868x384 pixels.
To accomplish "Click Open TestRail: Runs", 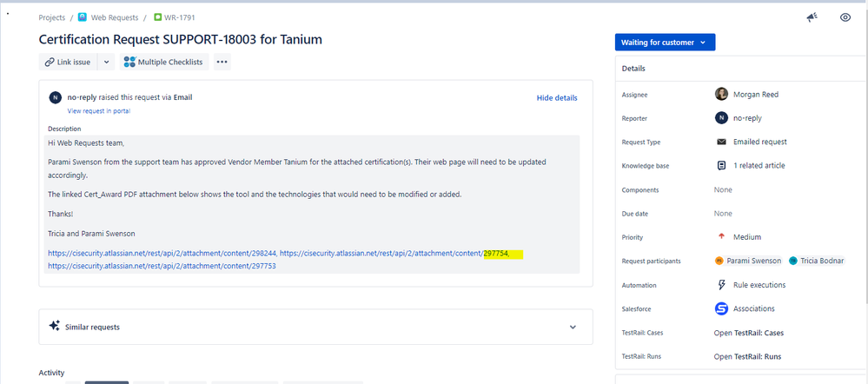I will click(x=747, y=357).
